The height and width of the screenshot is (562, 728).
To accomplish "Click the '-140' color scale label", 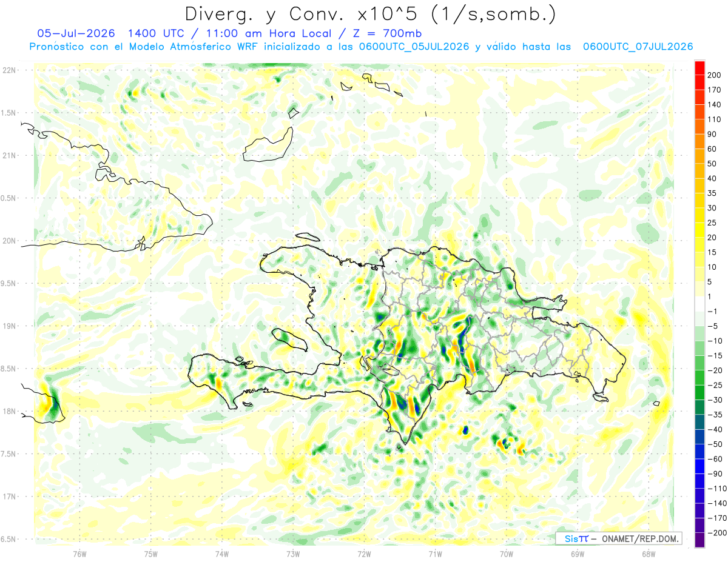I will (x=716, y=504).
